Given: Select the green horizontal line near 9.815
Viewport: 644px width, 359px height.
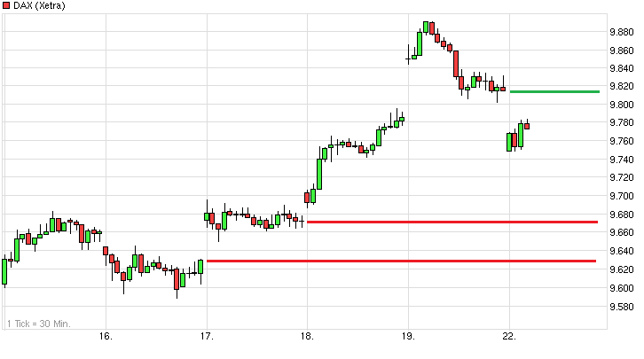Looking at the screenshot, I should point(554,91).
